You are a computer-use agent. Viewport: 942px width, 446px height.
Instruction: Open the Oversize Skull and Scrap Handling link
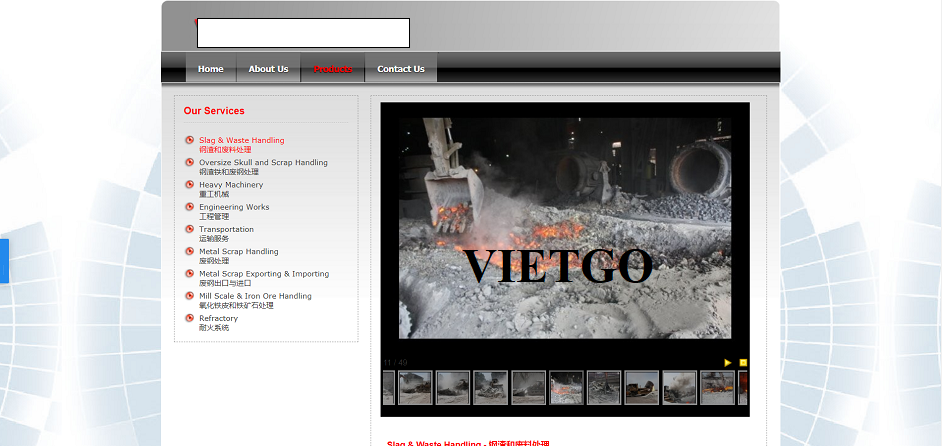click(263, 167)
